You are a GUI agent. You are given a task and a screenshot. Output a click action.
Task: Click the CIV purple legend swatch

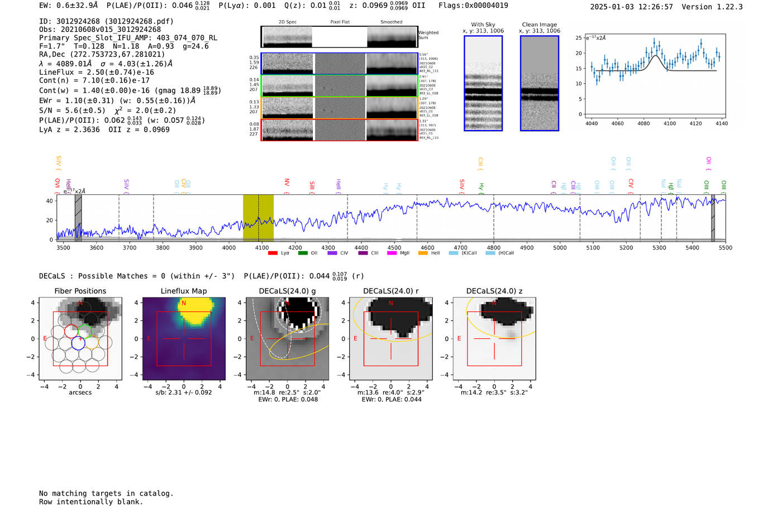coord(332,253)
